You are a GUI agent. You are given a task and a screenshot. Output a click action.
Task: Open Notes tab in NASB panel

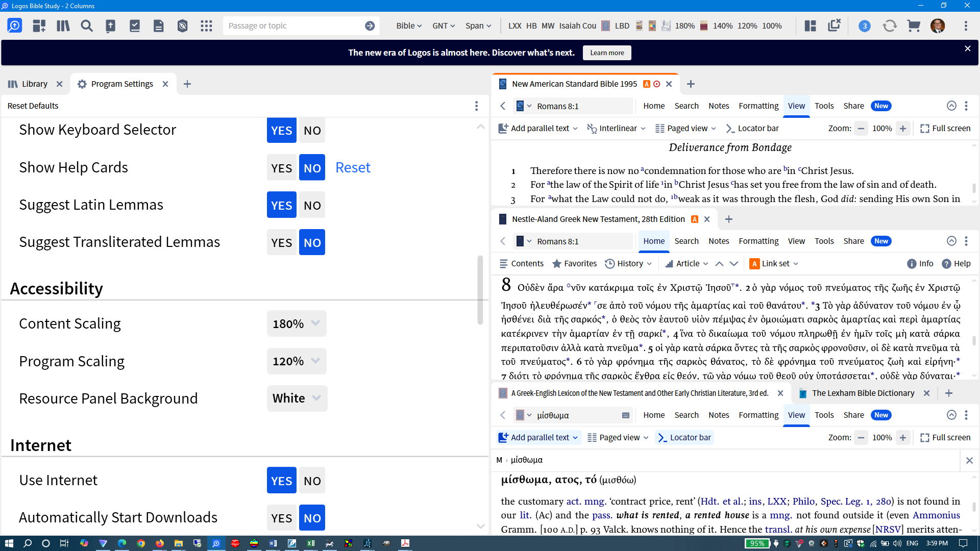[719, 106]
